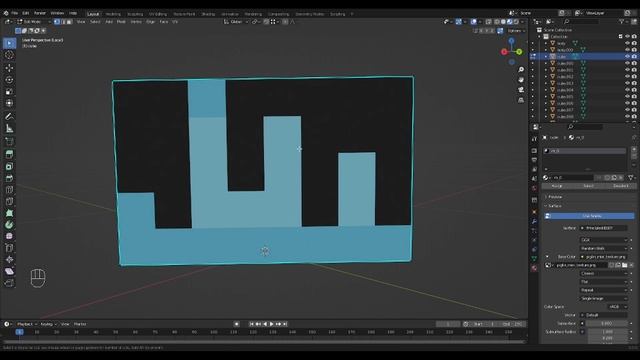The height and width of the screenshot is (360, 640).
Task: Toggle visibility eye of Collection
Action: pos(627,37)
